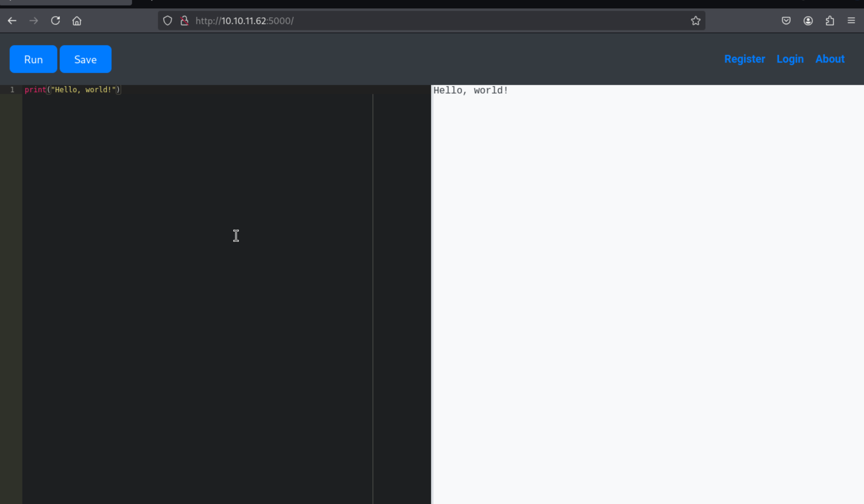The width and height of the screenshot is (864, 504).
Task: Click the browser forward arrow
Action: [x=33, y=21]
